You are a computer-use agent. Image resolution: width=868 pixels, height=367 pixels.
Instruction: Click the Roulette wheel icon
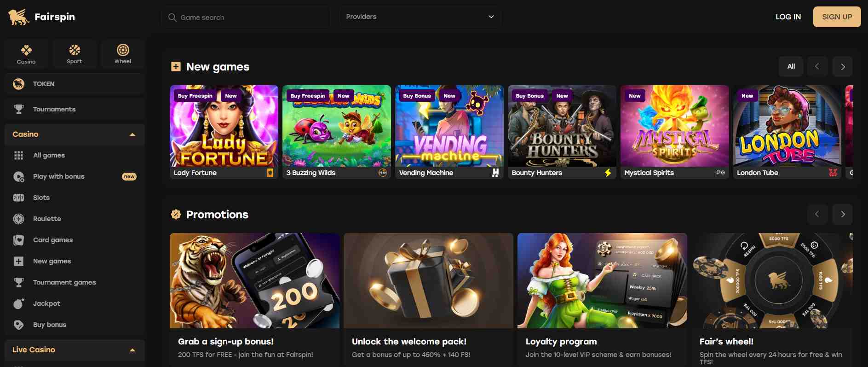click(x=18, y=219)
